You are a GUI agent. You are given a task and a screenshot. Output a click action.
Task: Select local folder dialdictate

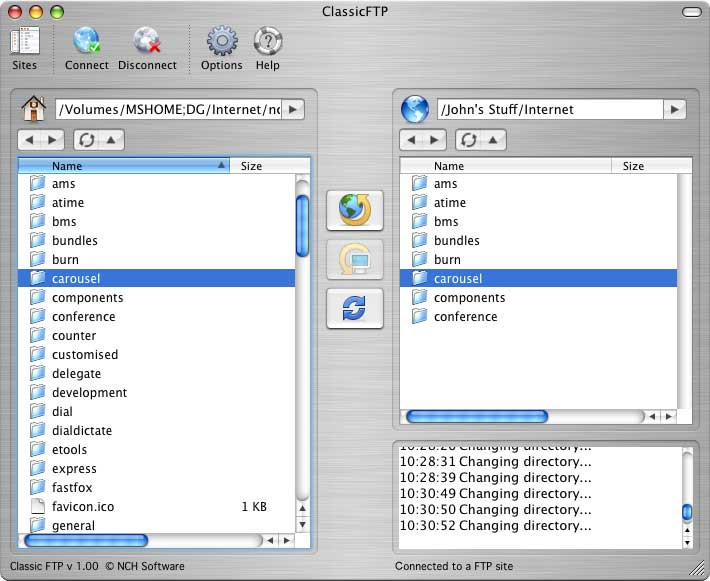point(157,431)
